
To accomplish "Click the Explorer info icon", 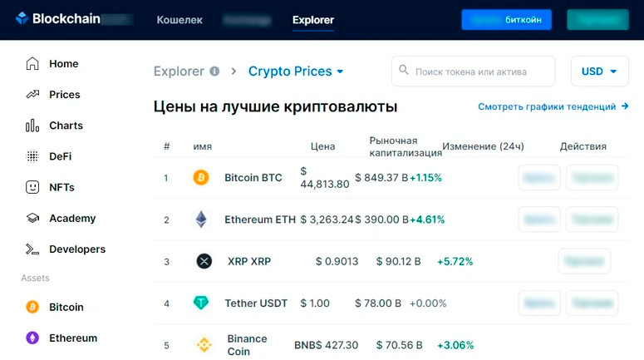I will coord(214,72).
